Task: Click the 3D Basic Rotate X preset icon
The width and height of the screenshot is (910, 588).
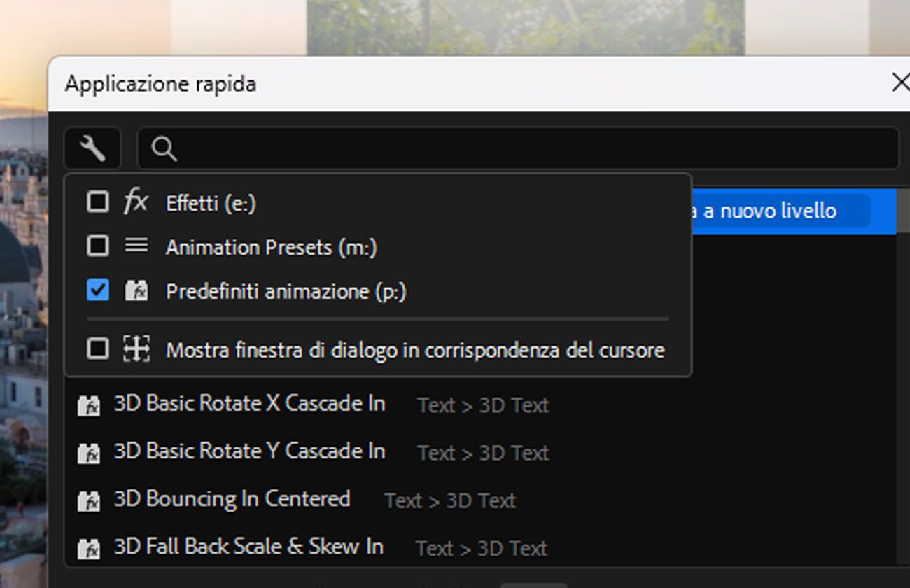Action: click(89, 405)
